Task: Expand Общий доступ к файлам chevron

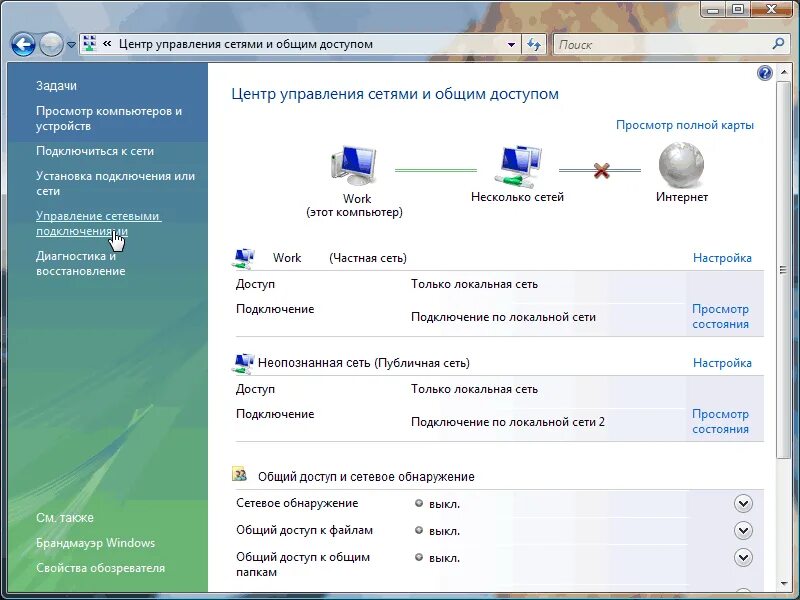Action: click(x=743, y=531)
